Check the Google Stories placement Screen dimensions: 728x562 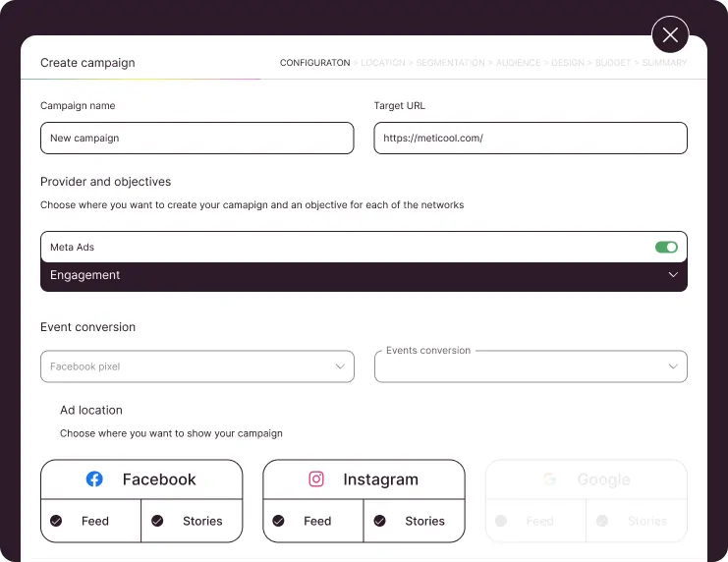pos(602,521)
